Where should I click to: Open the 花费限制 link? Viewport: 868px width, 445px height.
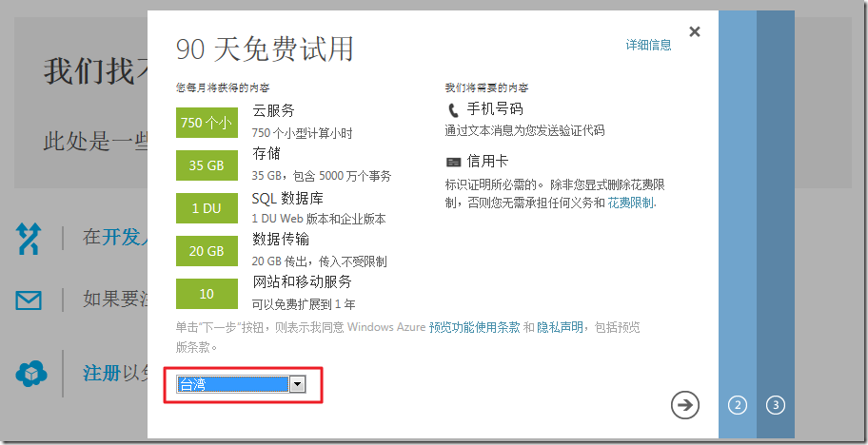[631, 203]
